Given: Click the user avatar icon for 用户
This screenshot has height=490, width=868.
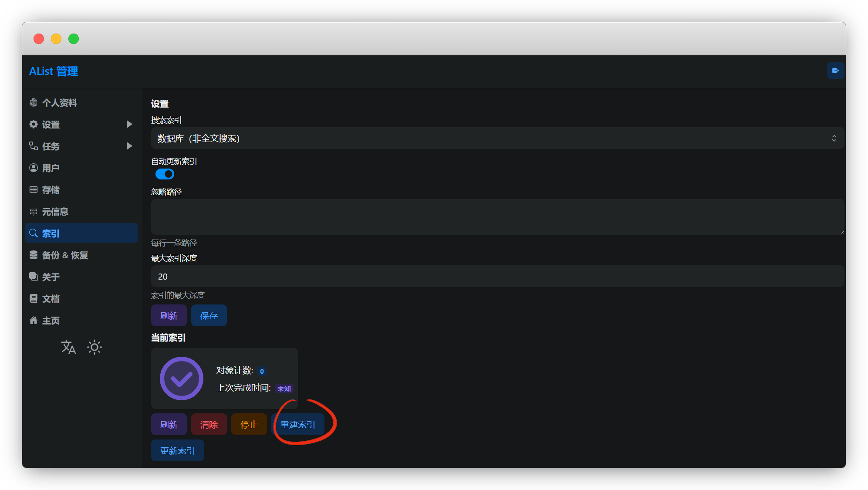Looking at the screenshot, I should (34, 168).
